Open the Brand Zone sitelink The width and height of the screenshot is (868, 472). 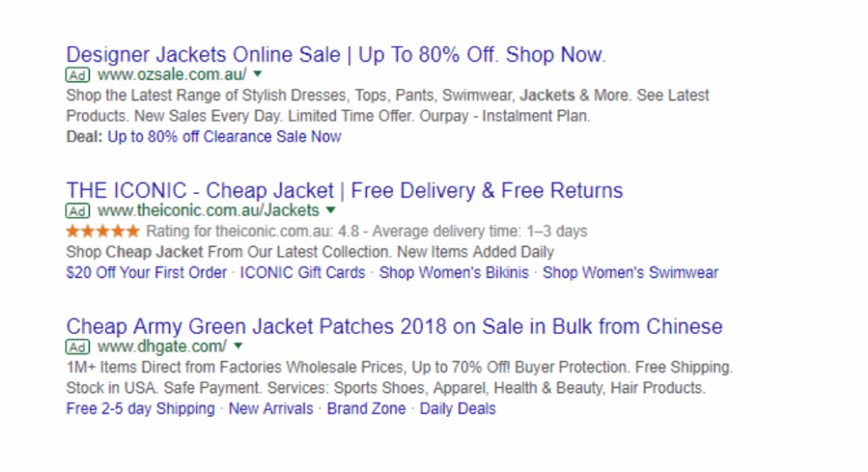366,409
